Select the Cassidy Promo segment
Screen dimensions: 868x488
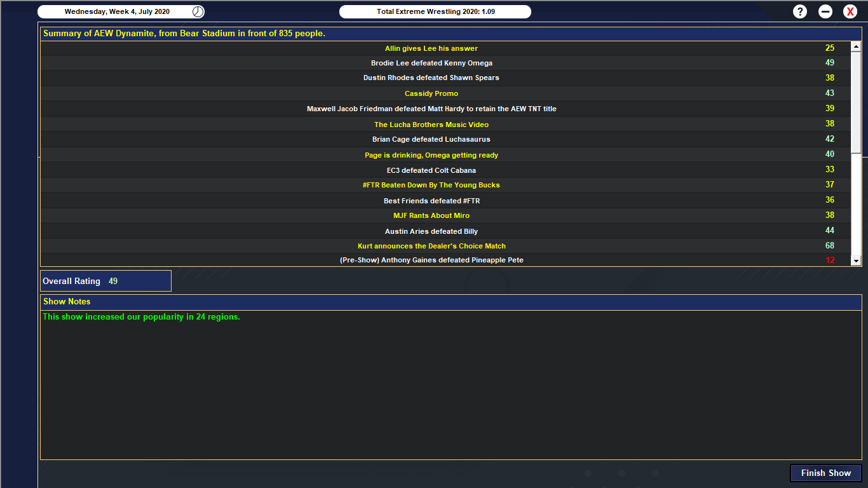pyautogui.click(x=431, y=93)
